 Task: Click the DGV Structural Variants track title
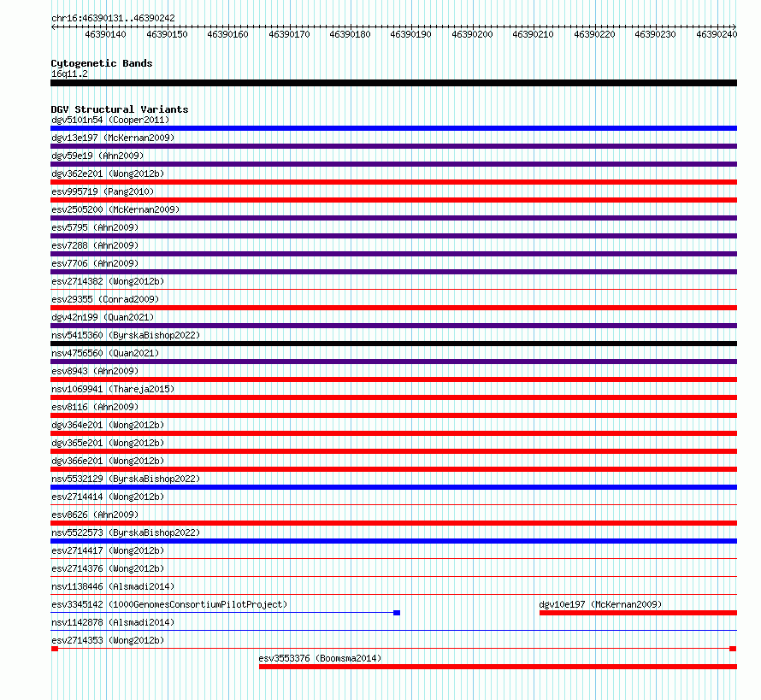tap(120, 109)
